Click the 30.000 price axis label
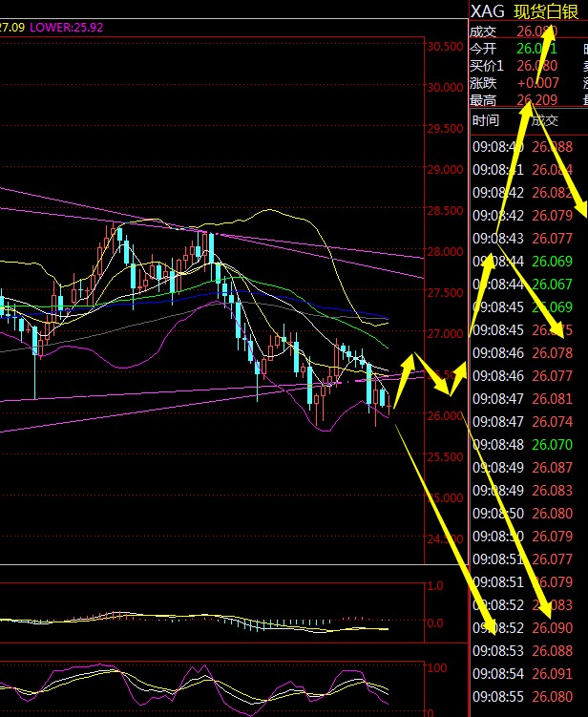The height and width of the screenshot is (717, 588). point(445,87)
